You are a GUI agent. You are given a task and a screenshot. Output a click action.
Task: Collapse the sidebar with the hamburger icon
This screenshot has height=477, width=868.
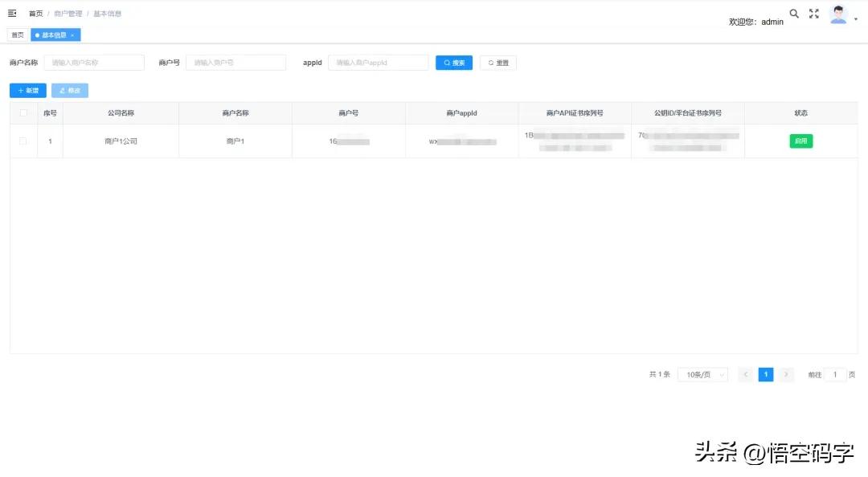click(12, 14)
